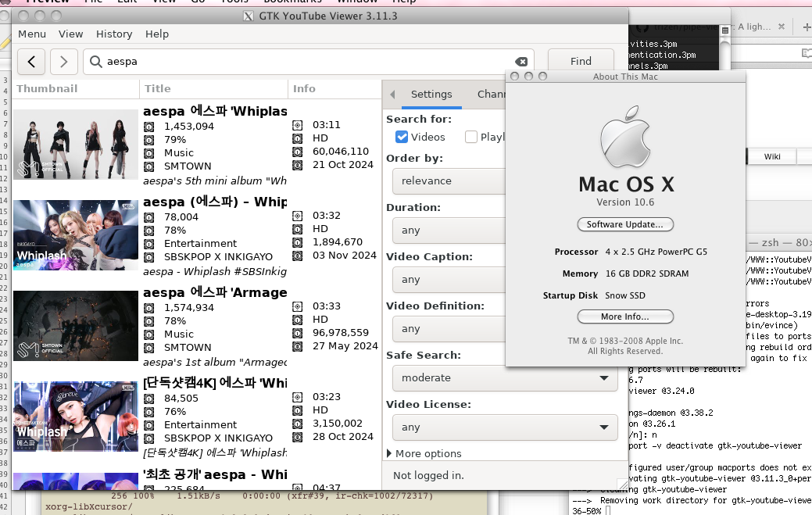812x515 pixels.
Task: Select the aespa Whiplash SMTOWN thumbnail
Action: pos(76,145)
